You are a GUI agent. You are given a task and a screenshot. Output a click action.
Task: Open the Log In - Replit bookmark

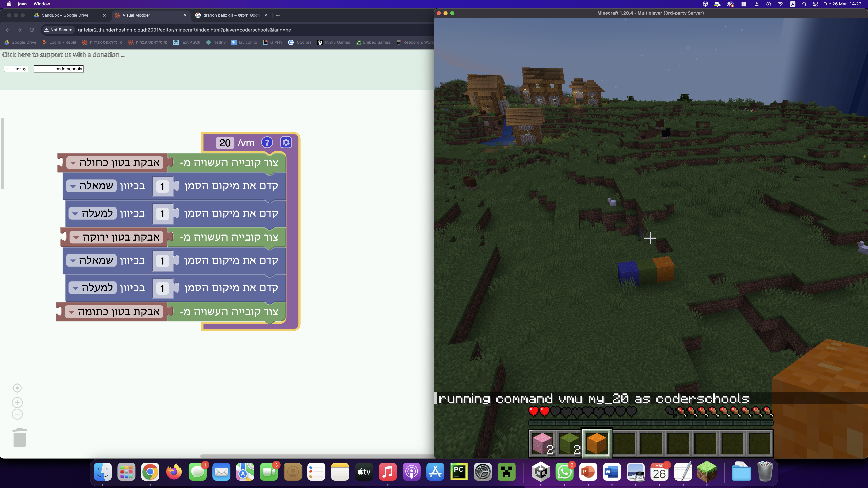pyautogui.click(x=59, y=42)
